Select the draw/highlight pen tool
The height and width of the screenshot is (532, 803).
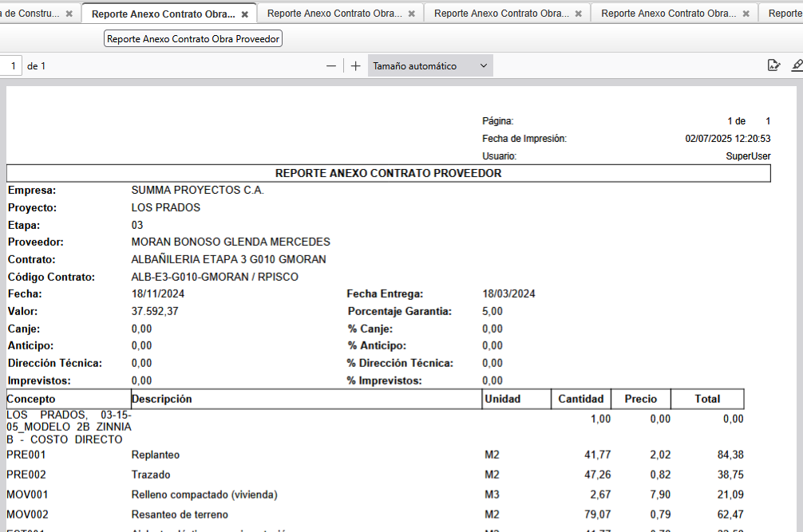[797, 66]
